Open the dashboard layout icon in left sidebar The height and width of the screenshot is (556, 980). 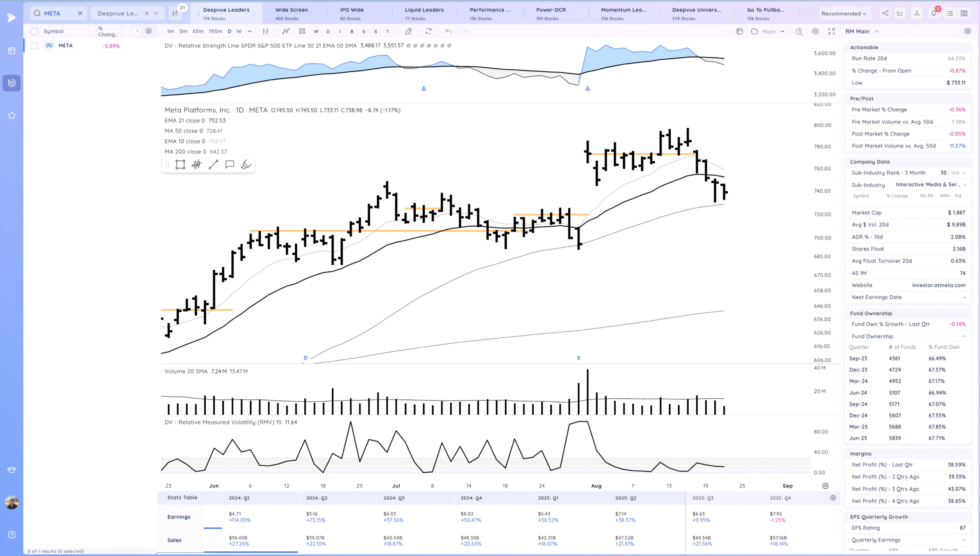point(11,51)
